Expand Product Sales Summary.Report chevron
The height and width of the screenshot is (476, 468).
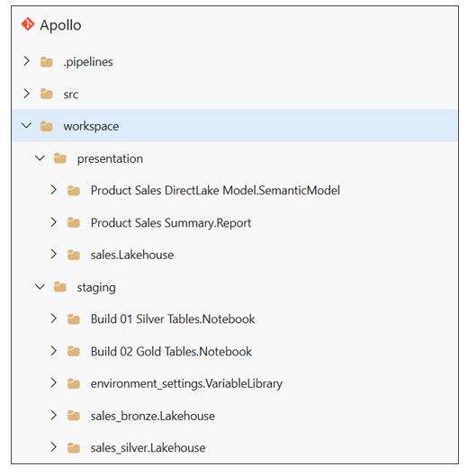53,222
